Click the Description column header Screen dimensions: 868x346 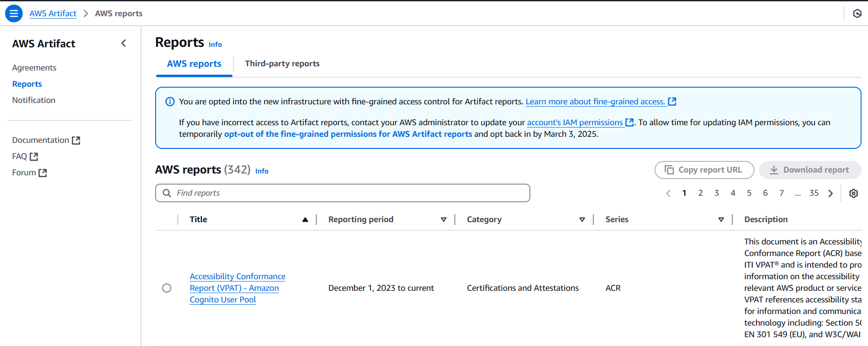point(766,219)
